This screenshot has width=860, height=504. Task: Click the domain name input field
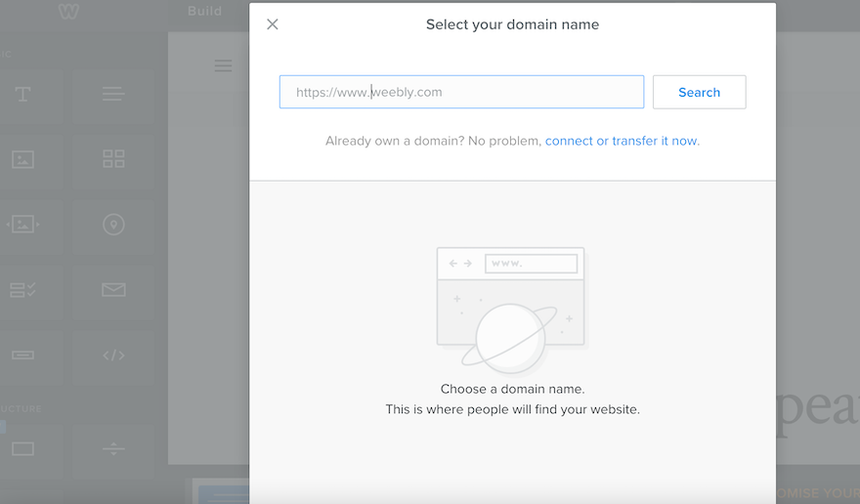[x=461, y=92]
